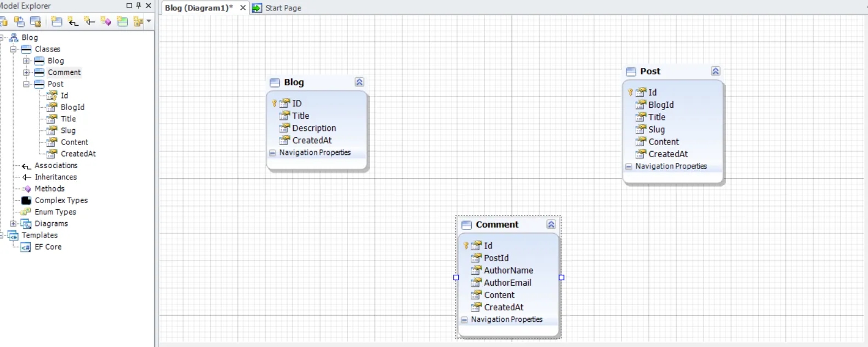Viewport: 868px width, 347px height.
Task: Select the Blog (Diagram1) tab
Action: tap(199, 8)
